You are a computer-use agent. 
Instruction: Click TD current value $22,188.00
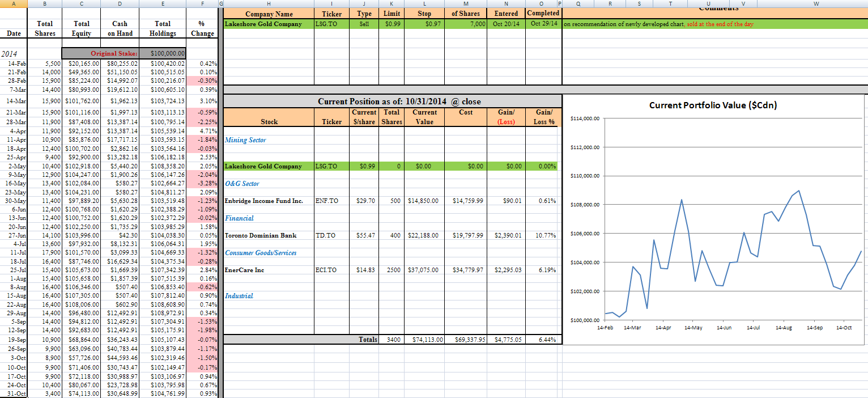pyautogui.click(x=423, y=235)
